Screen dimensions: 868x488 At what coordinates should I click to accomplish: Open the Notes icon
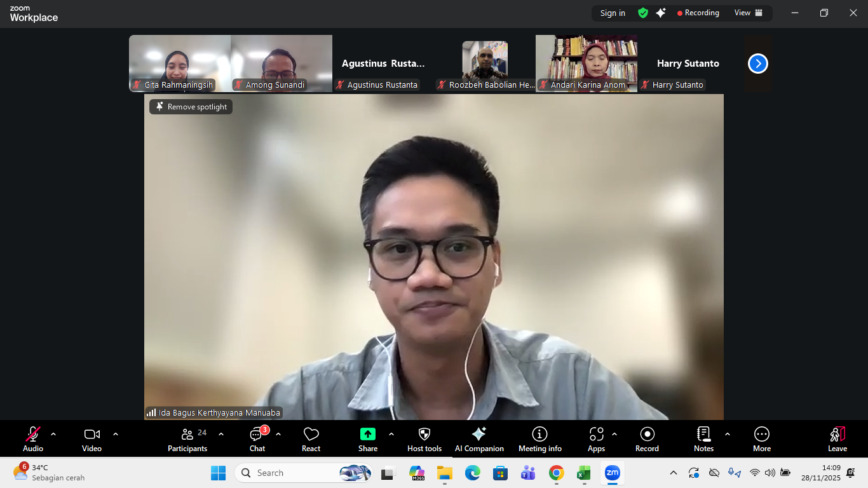(703, 435)
